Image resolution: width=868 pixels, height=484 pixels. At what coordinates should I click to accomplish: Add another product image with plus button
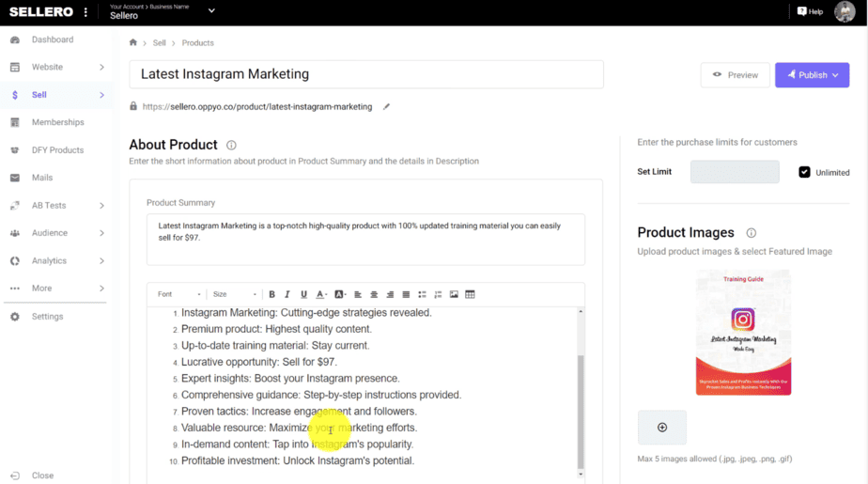click(x=662, y=427)
